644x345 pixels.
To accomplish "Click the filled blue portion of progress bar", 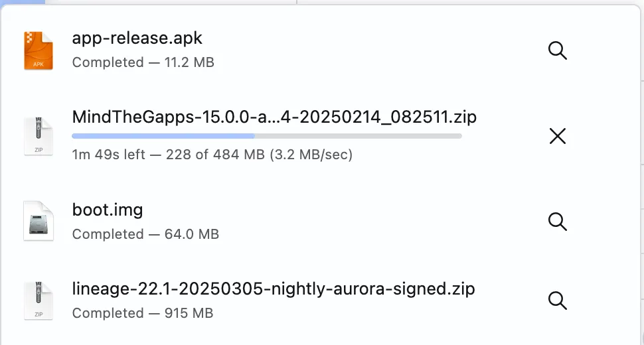I will tap(163, 136).
